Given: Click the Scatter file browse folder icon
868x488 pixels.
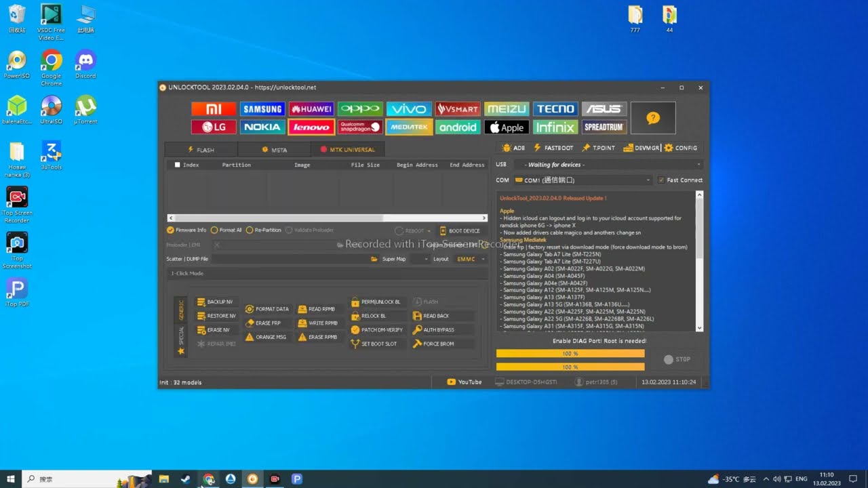Looking at the screenshot, I should [x=374, y=259].
